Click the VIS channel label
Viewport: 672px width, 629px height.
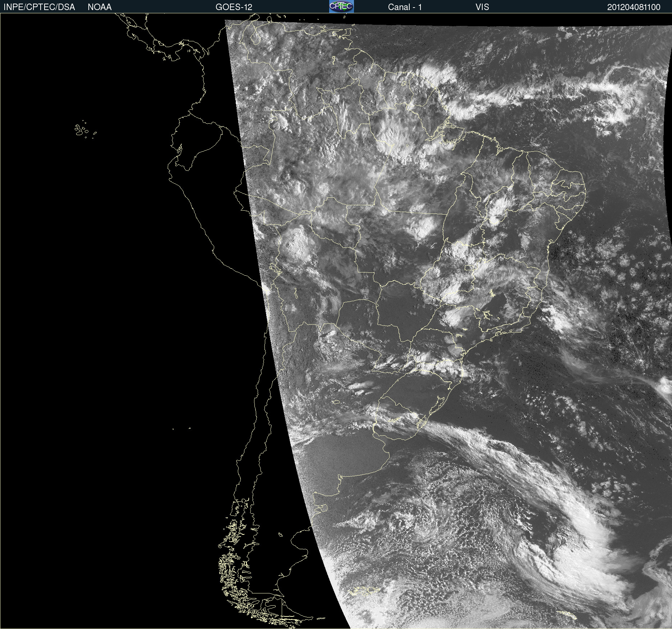[482, 7]
